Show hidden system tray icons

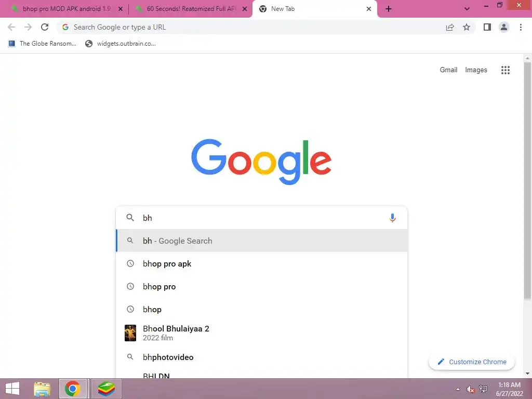(458, 389)
